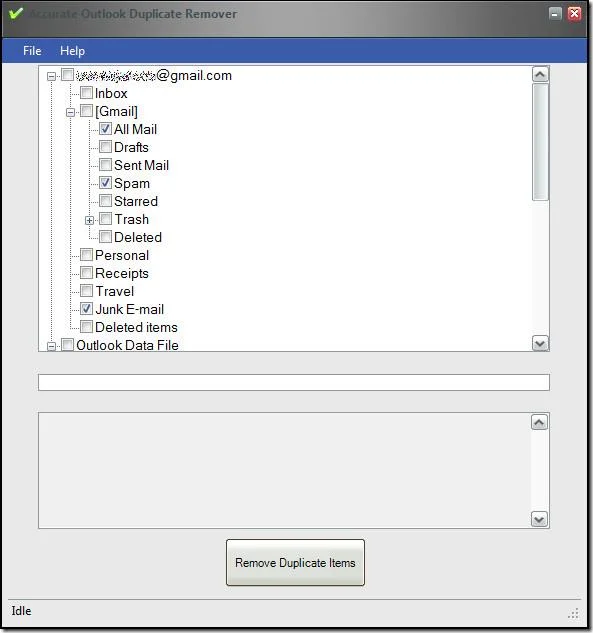Check the Inbox folder checkbox
Image resolution: width=593 pixels, height=633 pixels.
coord(86,93)
